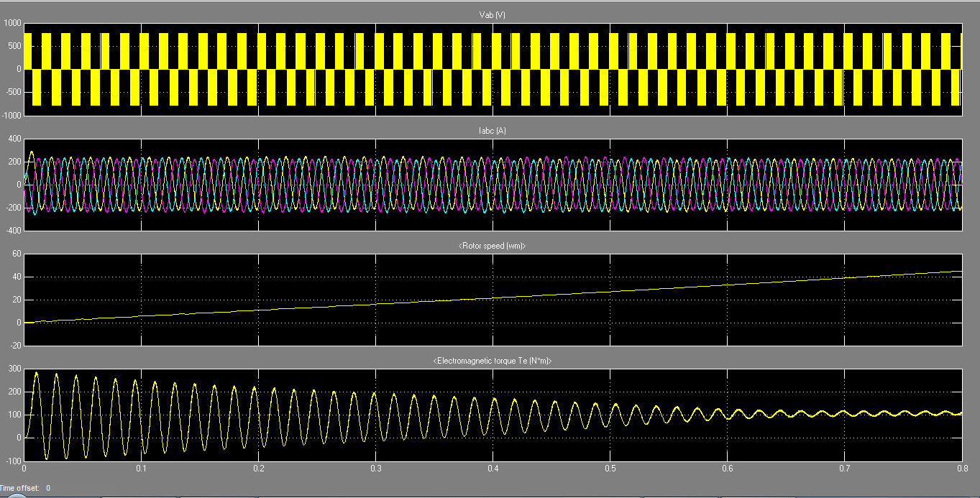The image size is (980, 498).
Task: Select the Rotor speed (wm) title
Action: pyautogui.click(x=493, y=246)
